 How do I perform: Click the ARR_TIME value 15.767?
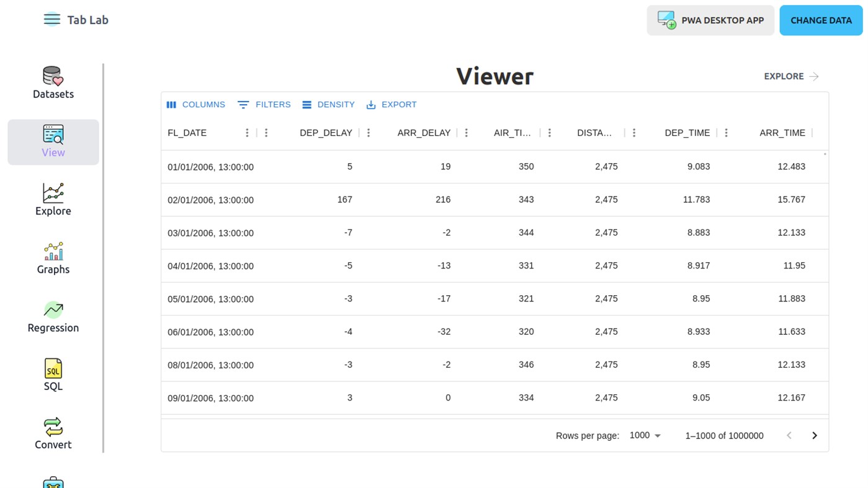pos(792,200)
